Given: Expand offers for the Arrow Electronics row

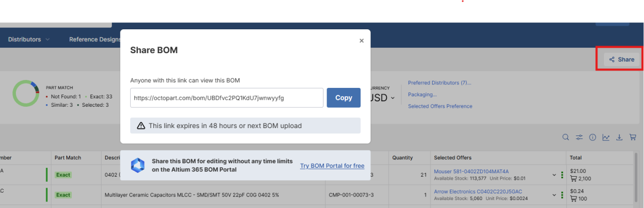Looking at the screenshot, I should pyautogui.click(x=554, y=195).
